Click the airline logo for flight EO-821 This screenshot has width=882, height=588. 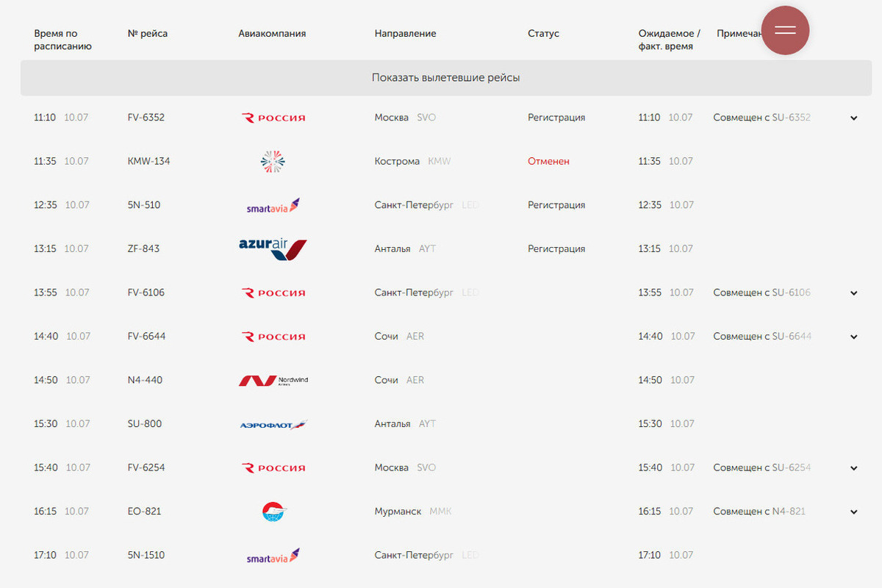(273, 512)
